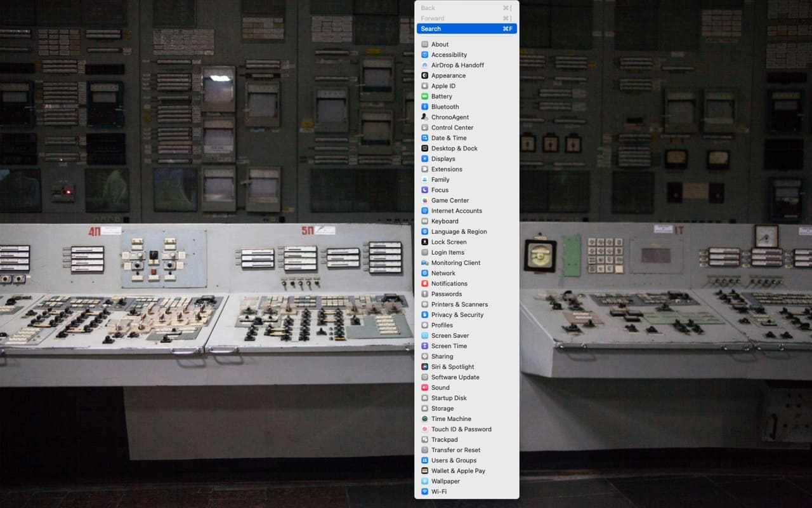Open Bluetooth settings via its icon
Viewport: 812px width, 508px height.
(424, 107)
